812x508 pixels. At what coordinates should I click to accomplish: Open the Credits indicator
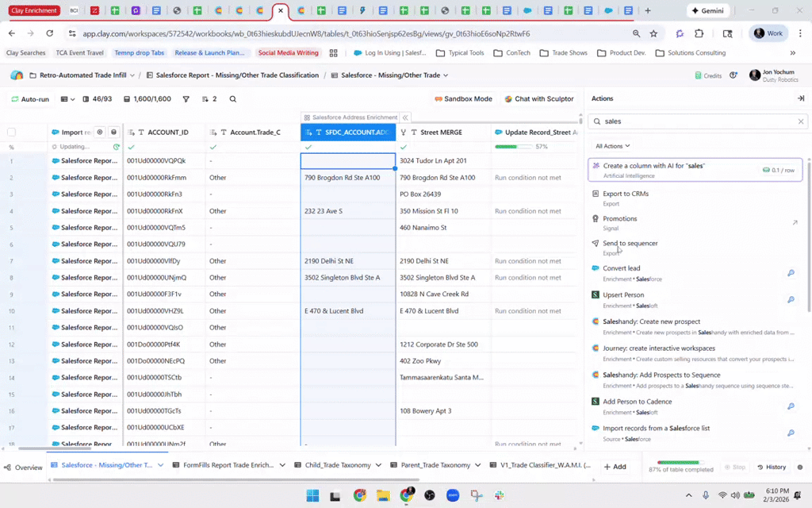(x=707, y=75)
